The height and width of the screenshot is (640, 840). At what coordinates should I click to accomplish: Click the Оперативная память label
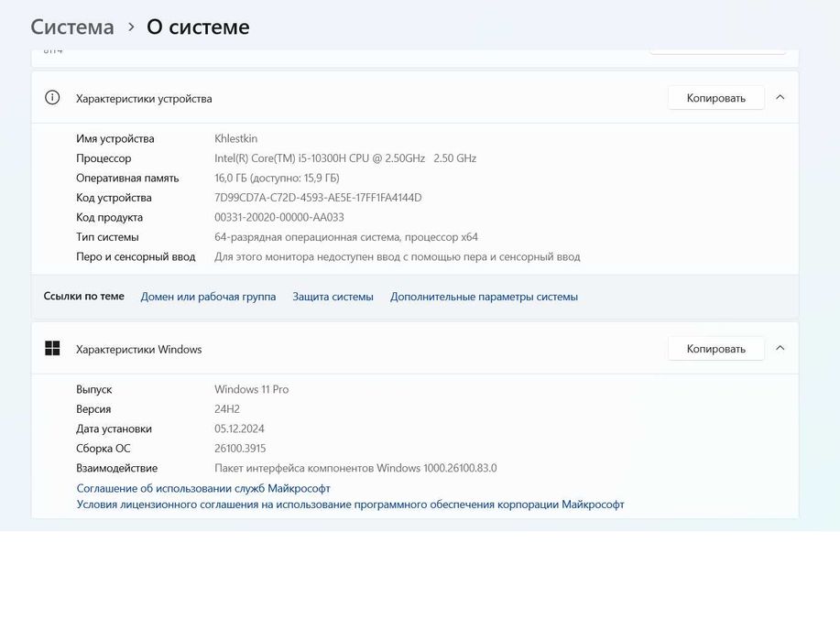pos(127,178)
